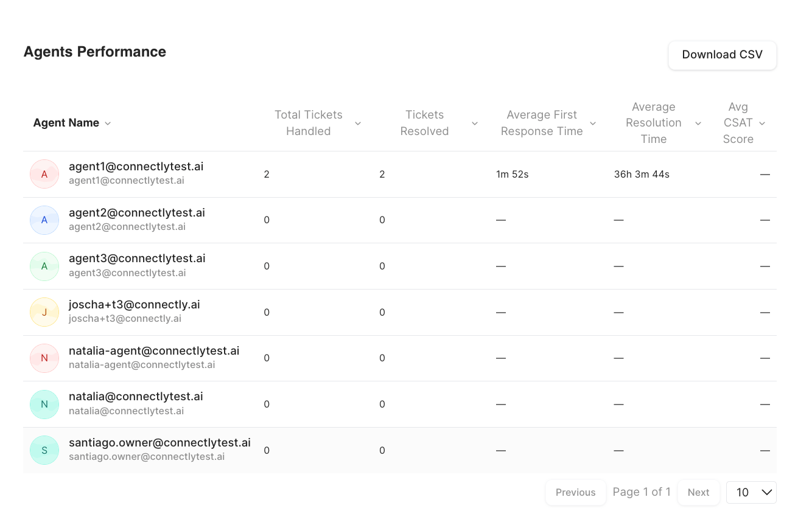Sort by Avg CSAT Score chevron
812x528 pixels.
[x=762, y=123]
